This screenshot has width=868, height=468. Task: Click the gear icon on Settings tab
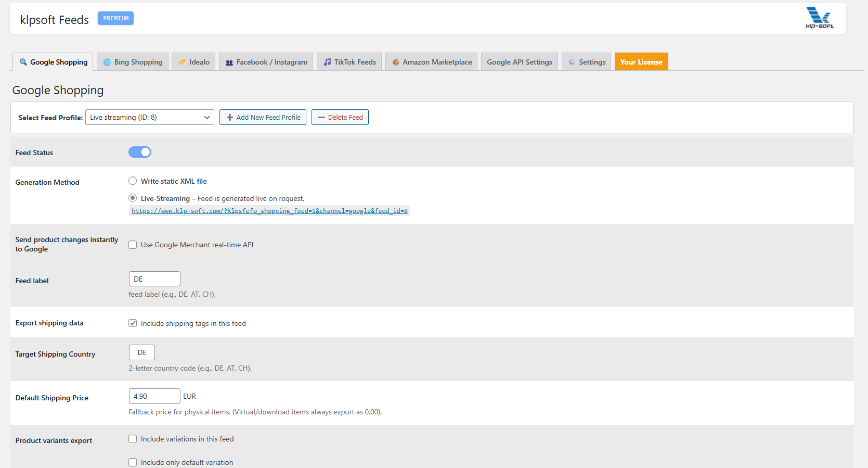coord(572,62)
